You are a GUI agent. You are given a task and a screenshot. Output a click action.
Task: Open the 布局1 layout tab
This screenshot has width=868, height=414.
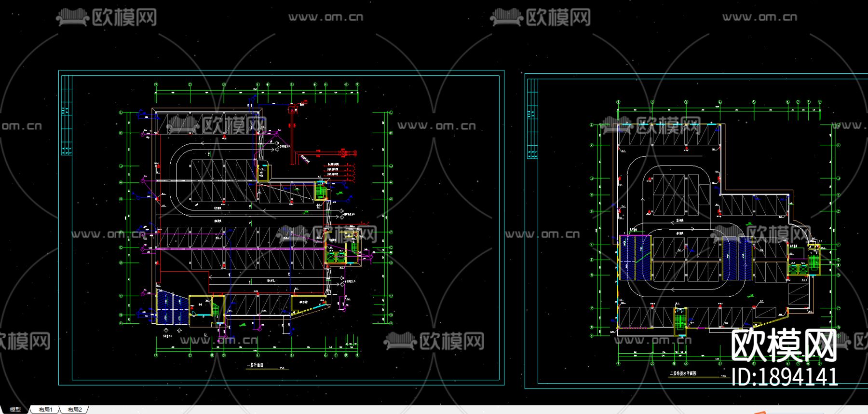pyautogui.click(x=45, y=410)
